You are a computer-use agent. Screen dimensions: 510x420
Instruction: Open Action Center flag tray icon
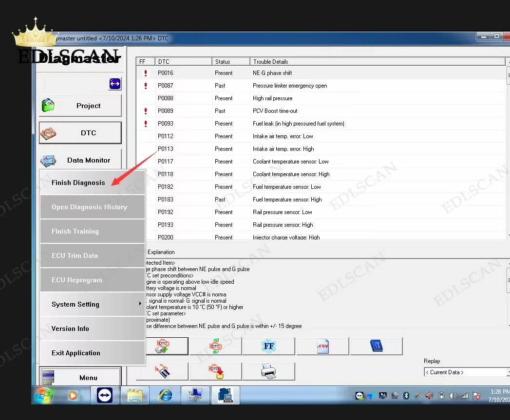(476, 396)
